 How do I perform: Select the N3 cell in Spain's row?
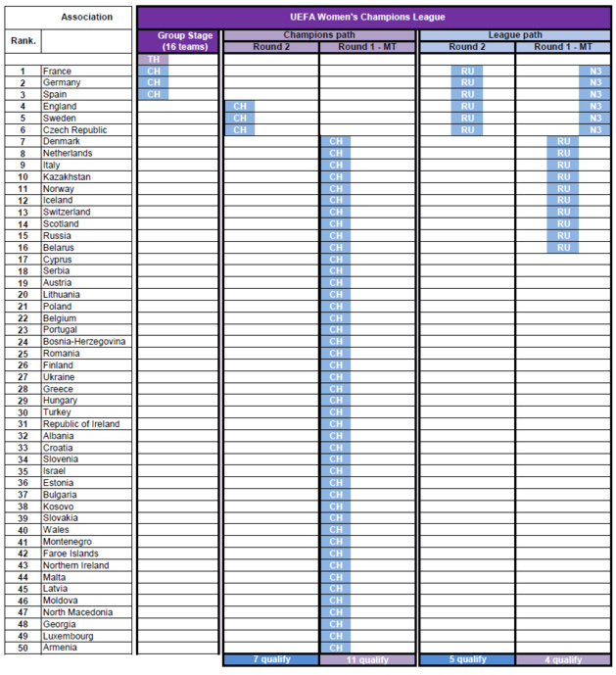(x=594, y=94)
